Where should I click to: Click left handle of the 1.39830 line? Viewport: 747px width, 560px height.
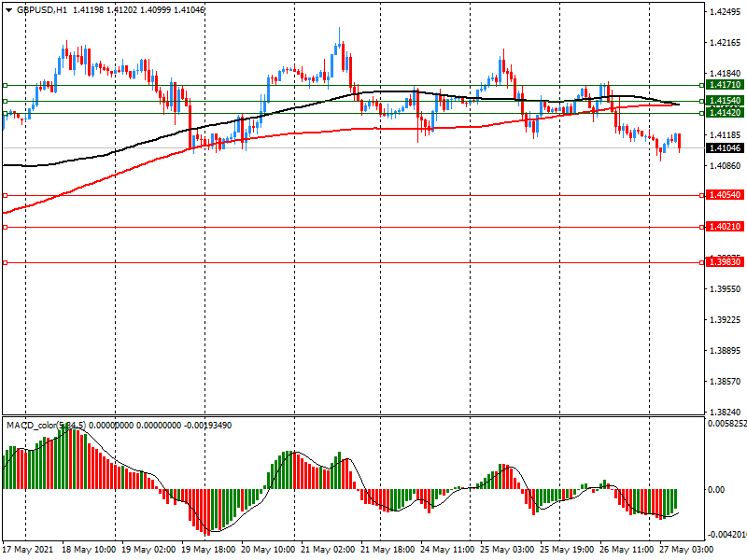pyautogui.click(x=6, y=263)
